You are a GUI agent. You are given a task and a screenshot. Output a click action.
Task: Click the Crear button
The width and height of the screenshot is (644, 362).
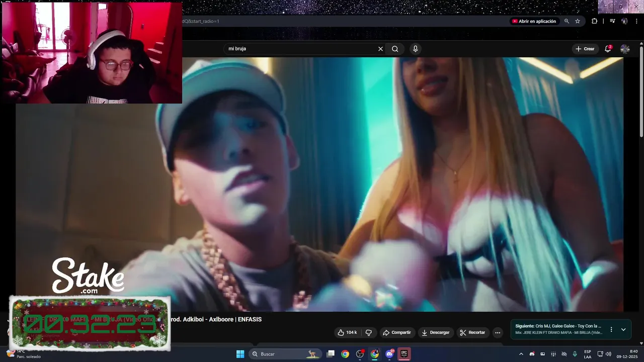585,49
